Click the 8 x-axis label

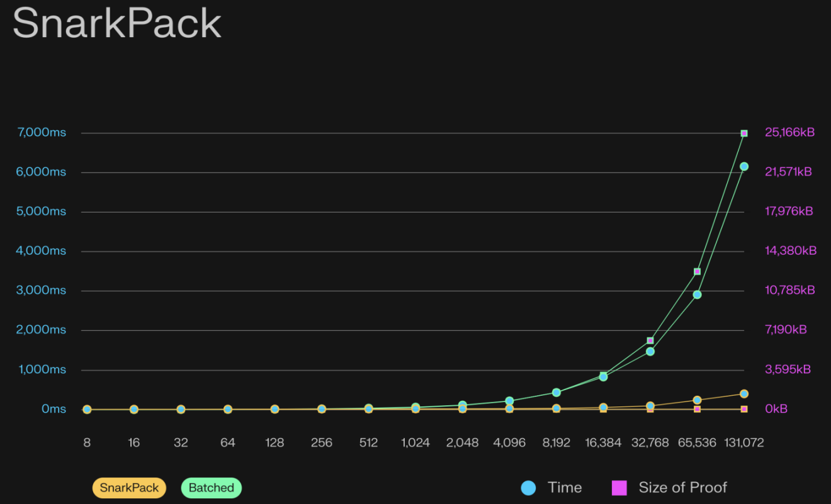point(87,442)
